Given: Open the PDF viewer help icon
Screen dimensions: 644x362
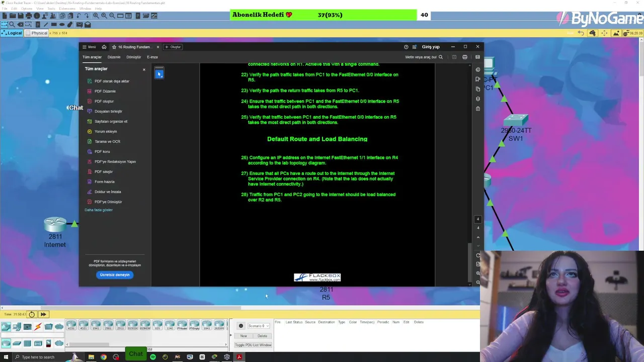Looking at the screenshot, I should click(x=406, y=47).
